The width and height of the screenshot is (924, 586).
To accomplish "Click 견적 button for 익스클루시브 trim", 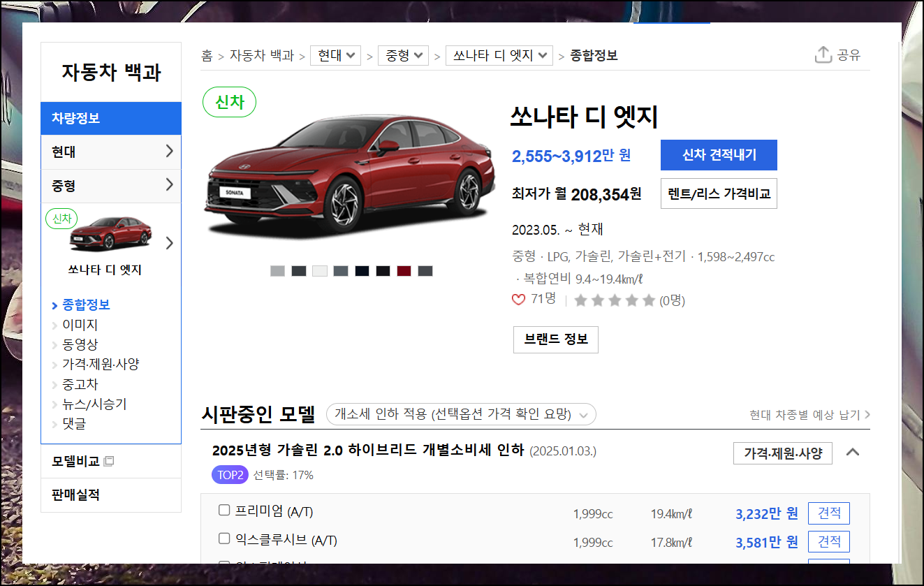I will (829, 541).
